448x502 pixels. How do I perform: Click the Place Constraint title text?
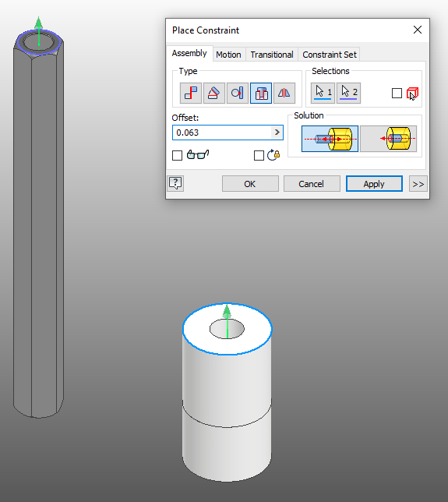pyautogui.click(x=206, y=30)
